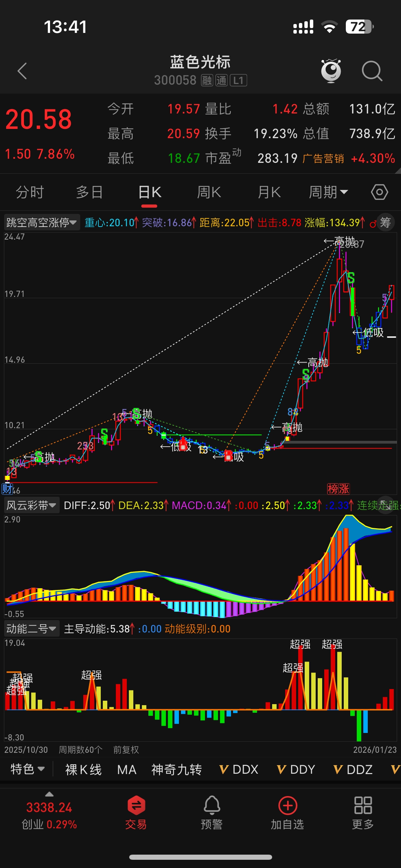
Task: Open 跳空高空涨停 indicator dropdown
Action: coord(41,222)
